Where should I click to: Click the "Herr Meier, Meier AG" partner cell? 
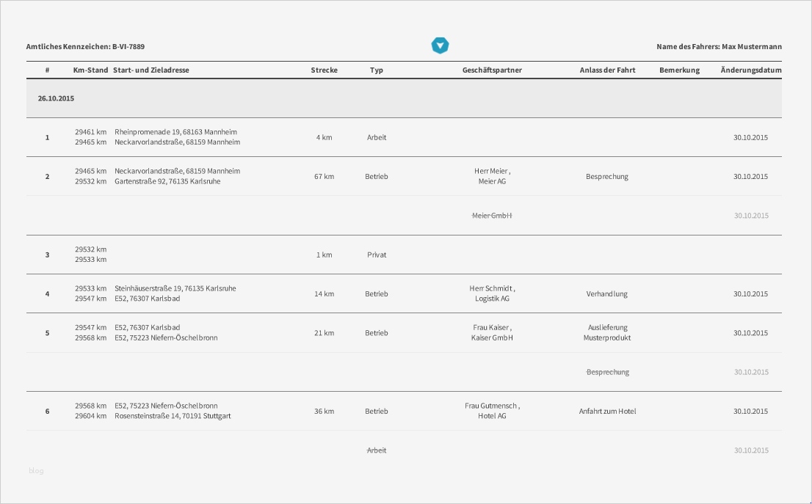[492, 176]
